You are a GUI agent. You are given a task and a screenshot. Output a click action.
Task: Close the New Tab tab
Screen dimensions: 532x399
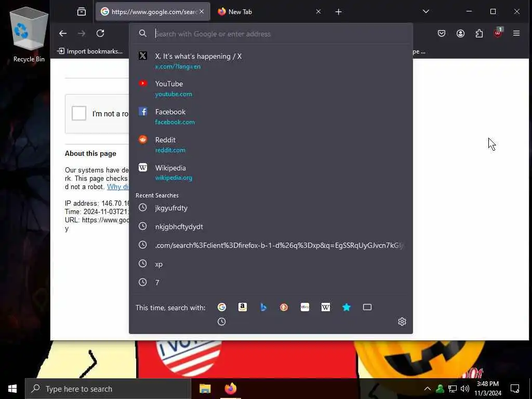point(318,11)
